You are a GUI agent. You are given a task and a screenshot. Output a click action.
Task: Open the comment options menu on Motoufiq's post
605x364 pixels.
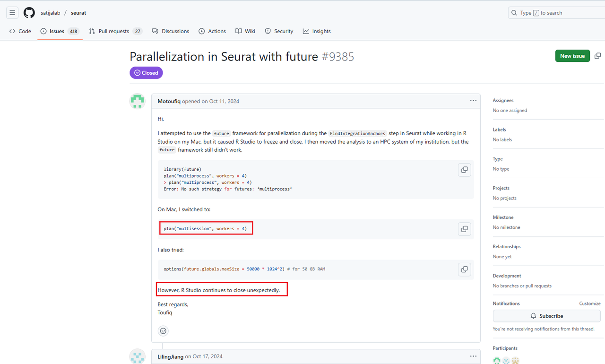point(473,101)
